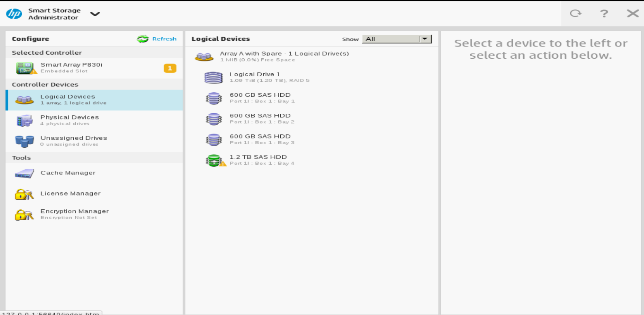The height and width of the screenshot is (315, 644).
Task: Select the 600 GB SAS HDD in Bay 1
Action: [x=312, y=98]
